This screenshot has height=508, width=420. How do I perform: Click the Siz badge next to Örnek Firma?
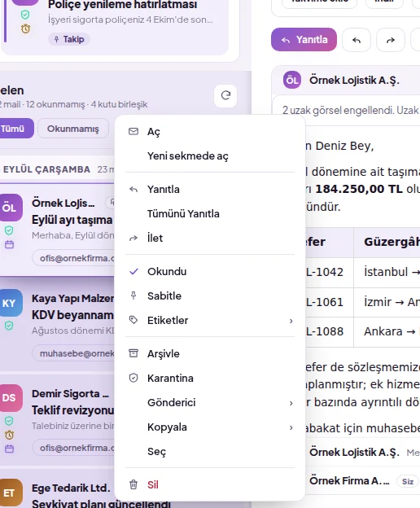click(x=407, y=481)
